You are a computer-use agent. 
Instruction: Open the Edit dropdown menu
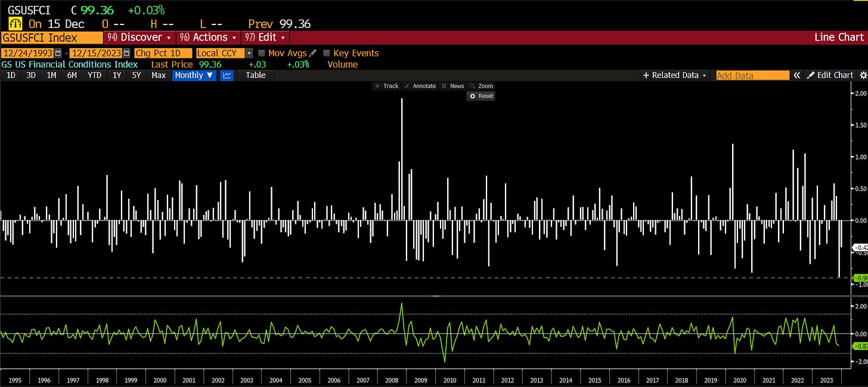coord(266,37)
